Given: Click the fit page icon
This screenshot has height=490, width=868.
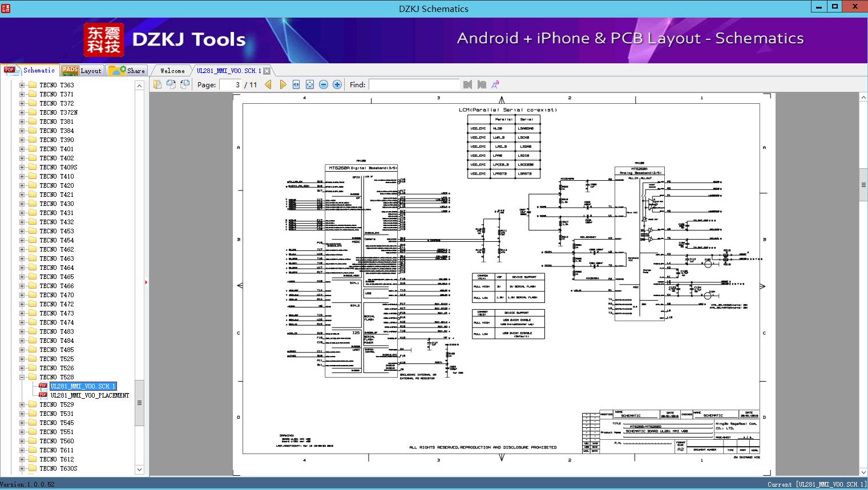Looking at the screenshot, I should pos(310,84).
